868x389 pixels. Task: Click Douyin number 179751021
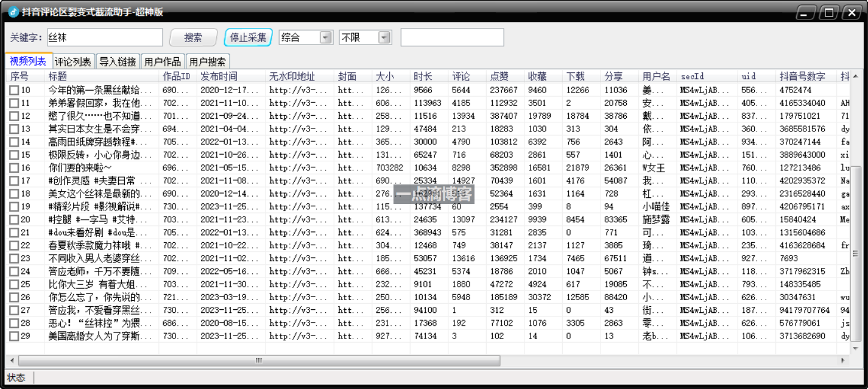pos(800,116)
